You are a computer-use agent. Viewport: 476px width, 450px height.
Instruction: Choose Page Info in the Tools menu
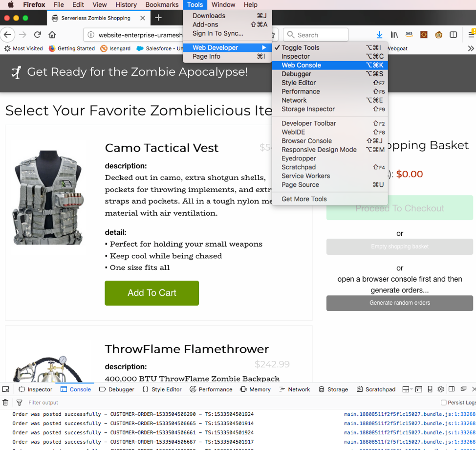click(x=227, y=57)
